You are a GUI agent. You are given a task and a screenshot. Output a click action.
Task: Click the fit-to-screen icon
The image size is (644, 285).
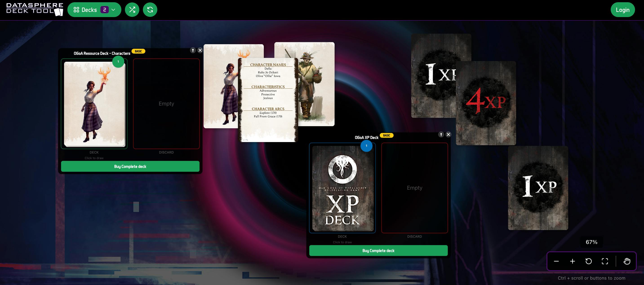click(605, 261)
